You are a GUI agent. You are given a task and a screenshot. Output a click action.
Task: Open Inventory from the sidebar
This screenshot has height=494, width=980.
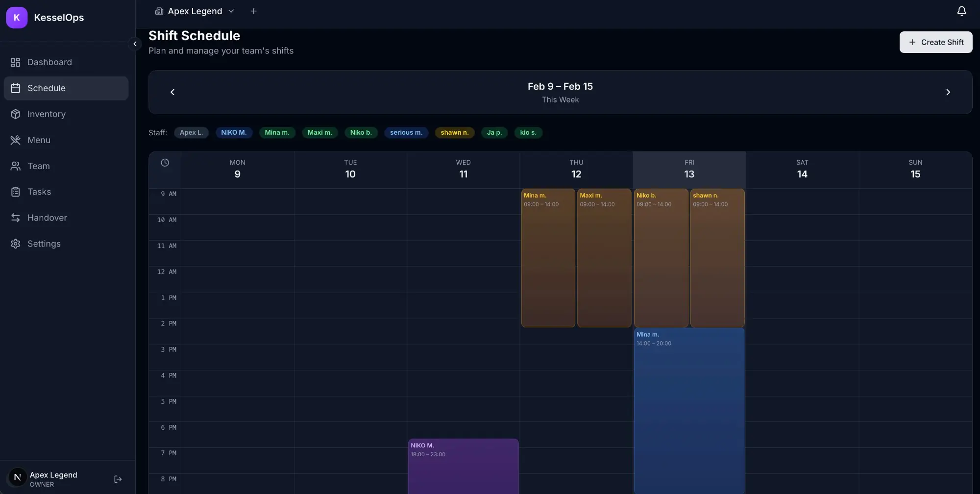tap(46, 114)
